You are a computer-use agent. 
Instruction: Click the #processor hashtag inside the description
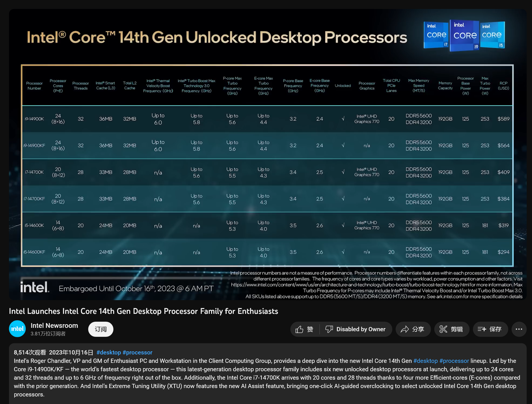point(454,361)
